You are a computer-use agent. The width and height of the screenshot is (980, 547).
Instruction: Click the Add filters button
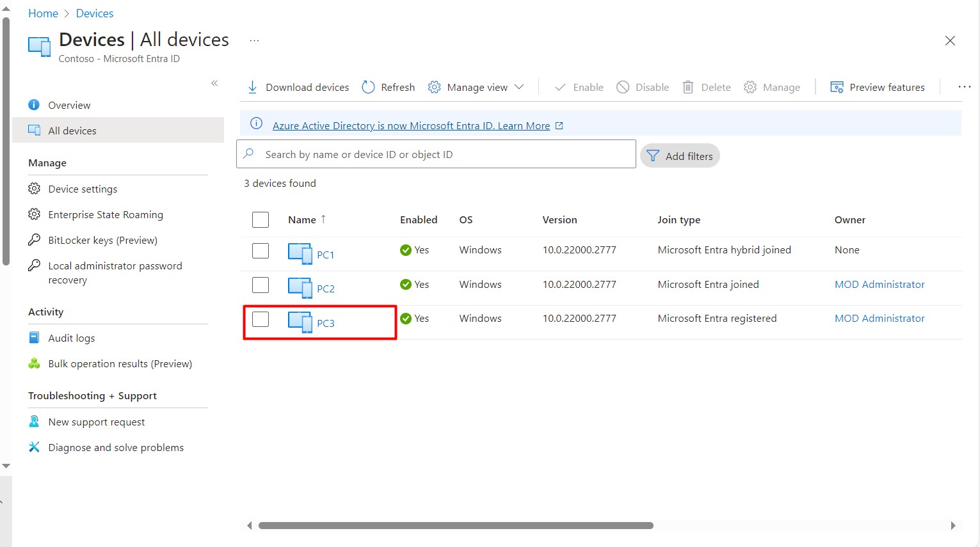(680, 155)
